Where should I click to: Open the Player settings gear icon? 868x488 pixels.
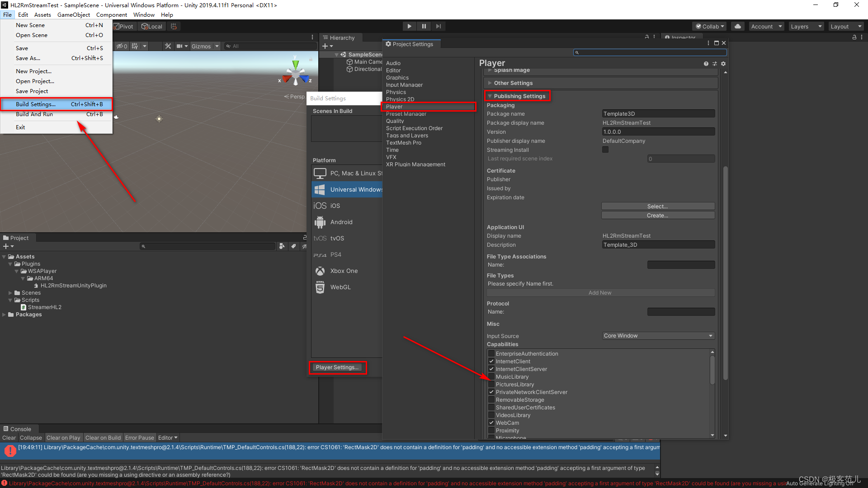[x=723, y=64]
